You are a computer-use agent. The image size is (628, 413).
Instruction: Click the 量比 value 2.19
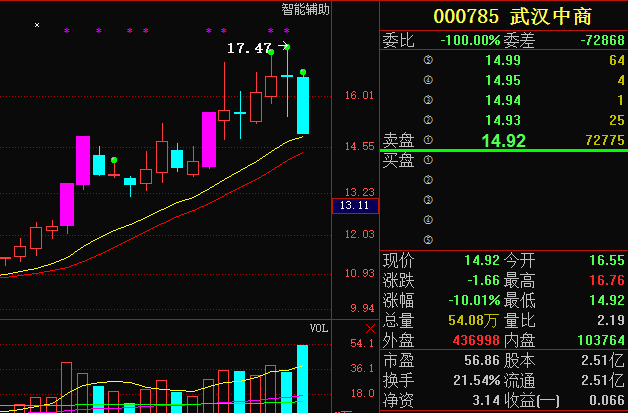pos(610,320)
